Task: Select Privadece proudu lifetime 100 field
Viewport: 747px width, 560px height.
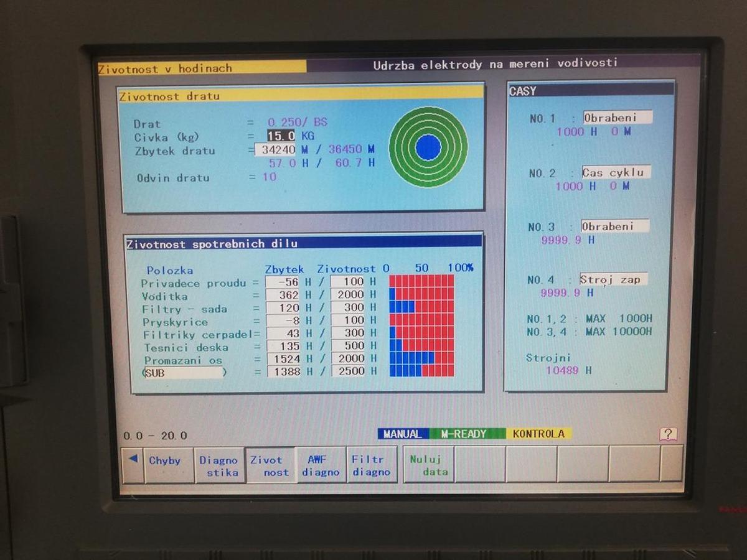Action: click(347, 282)
